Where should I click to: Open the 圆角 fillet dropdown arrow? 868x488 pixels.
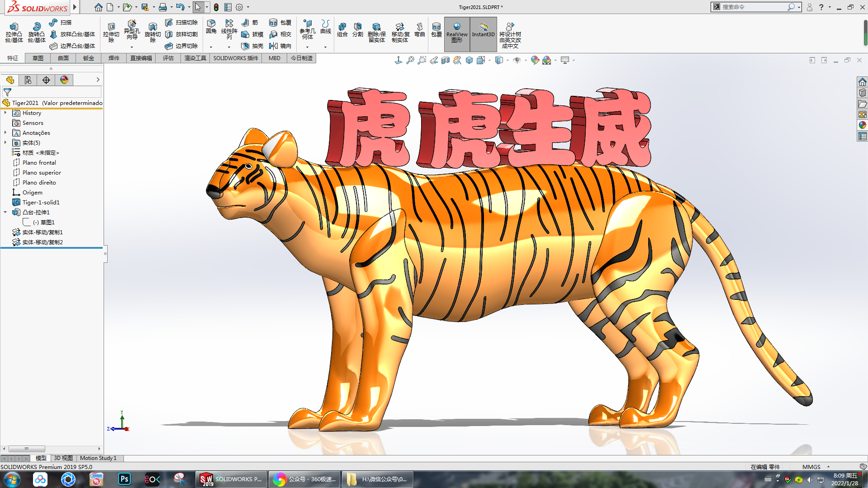pyautogui.click(x=211, y=47)
